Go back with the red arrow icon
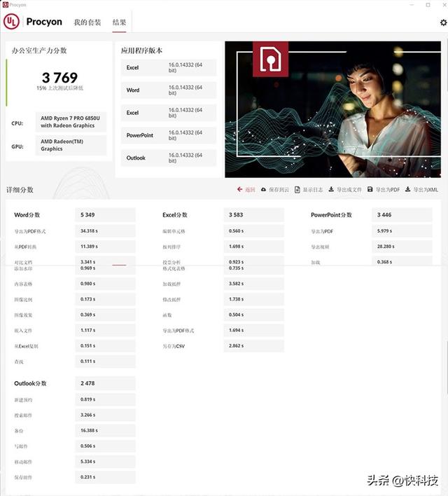 coord(239,189)
